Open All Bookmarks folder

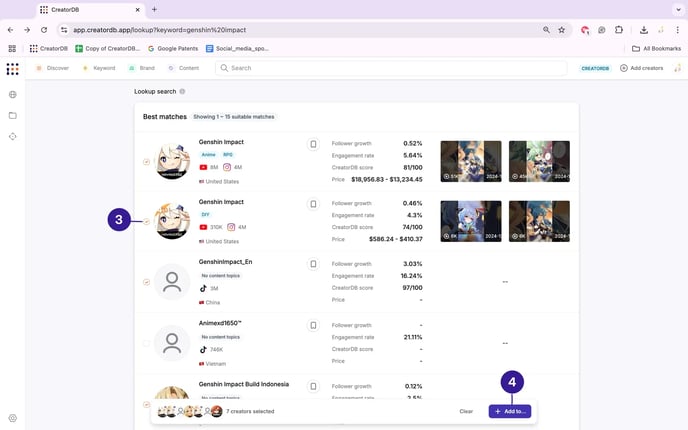coord(656,49)
